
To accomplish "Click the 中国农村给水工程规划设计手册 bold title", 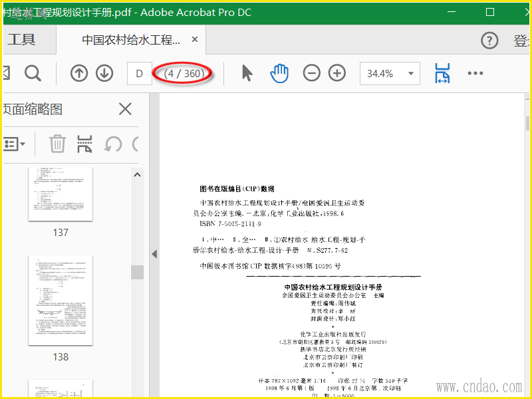I will click(333, 287).
